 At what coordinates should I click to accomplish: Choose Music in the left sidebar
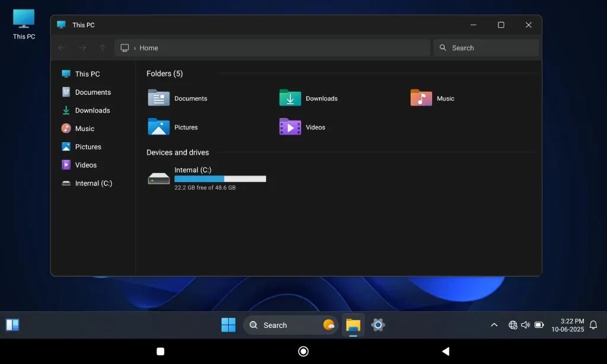point(84,129)
